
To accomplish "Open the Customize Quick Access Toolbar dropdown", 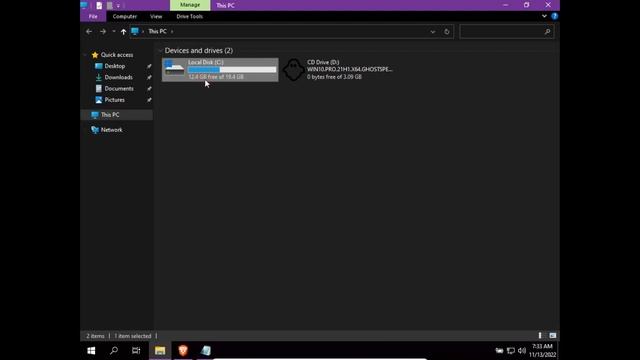I will [x=118, y=5].
